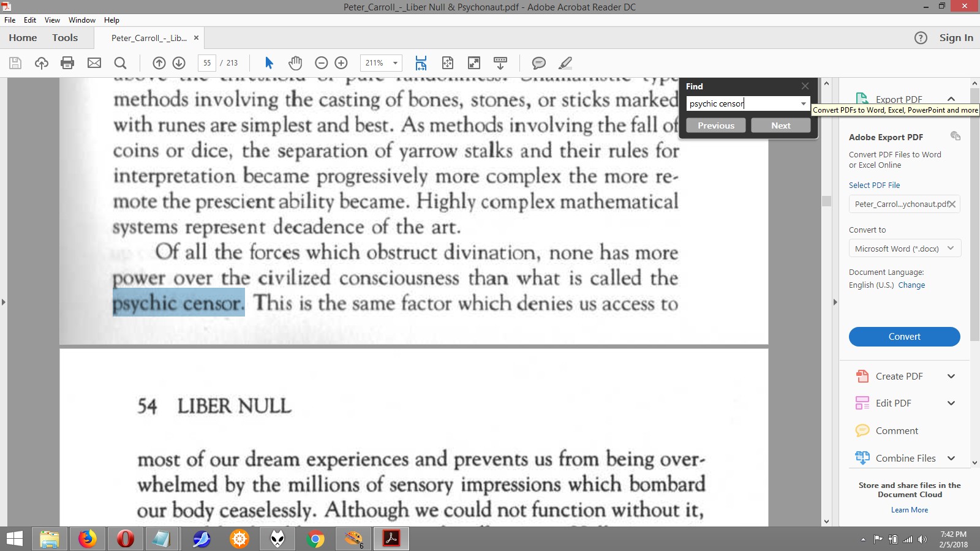Expand the left navigation pane
The height and width of the screenshot is (551, 980).
coord(4,302)
